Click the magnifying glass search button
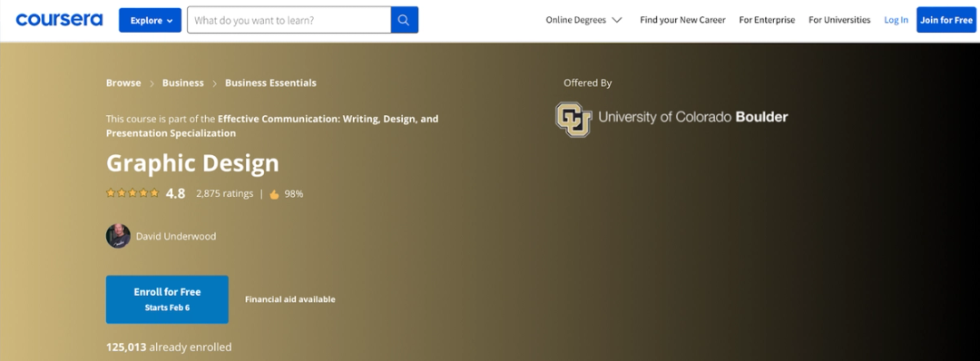 (405, 20)
